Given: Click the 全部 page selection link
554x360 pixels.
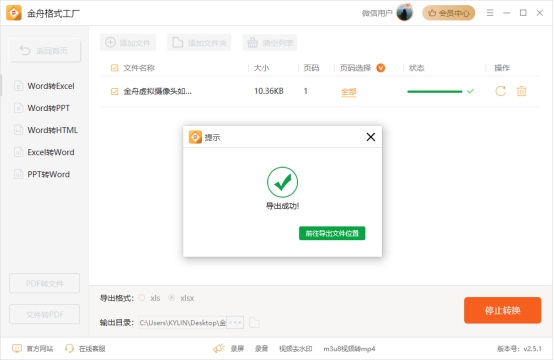Looking at the screenshot, I should click(x=349, y=92).
